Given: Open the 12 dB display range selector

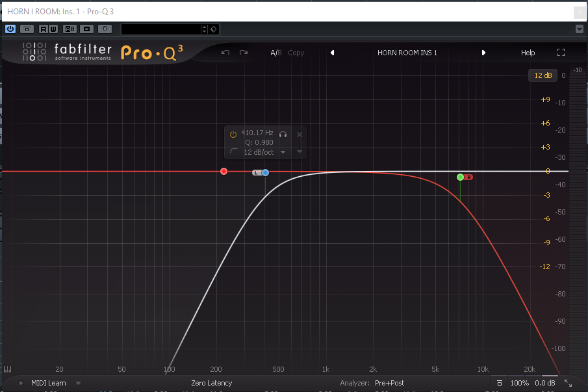Looking at the screenshot, I should tap(543, 75).
